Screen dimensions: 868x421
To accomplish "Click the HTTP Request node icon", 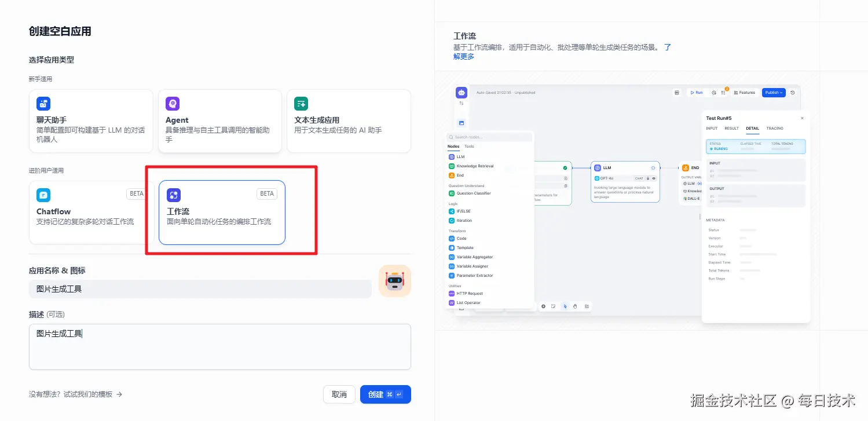I will coord(452,294).
